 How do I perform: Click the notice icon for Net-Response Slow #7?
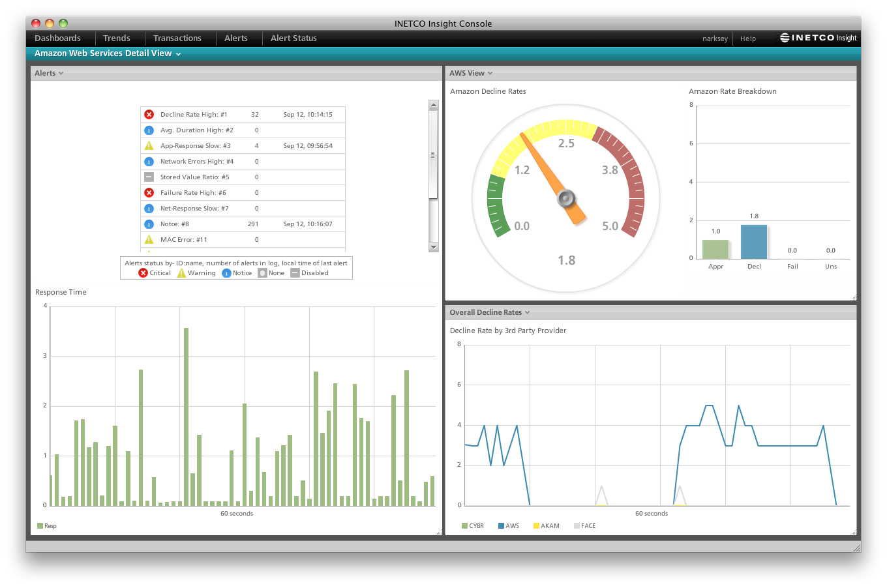click(149, 208)
